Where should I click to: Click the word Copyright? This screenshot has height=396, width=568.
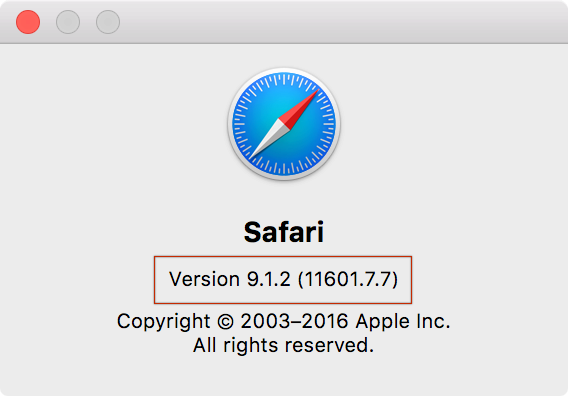(163, 322)
